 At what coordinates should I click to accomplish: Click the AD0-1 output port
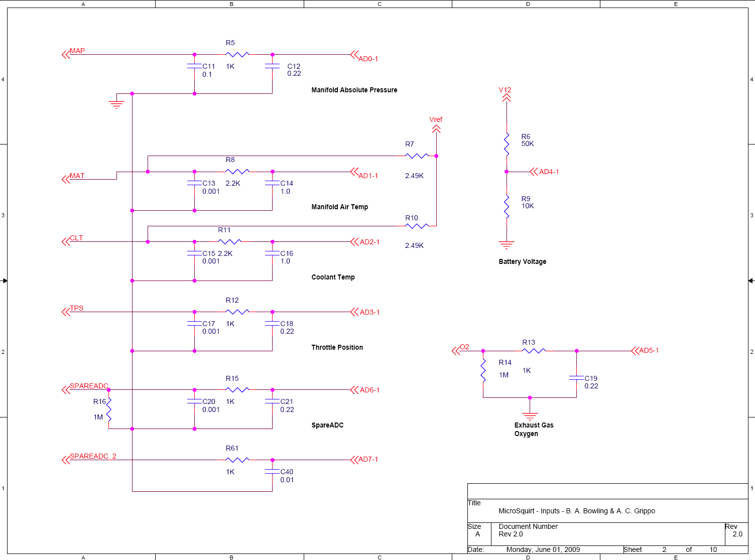point(354,55)
